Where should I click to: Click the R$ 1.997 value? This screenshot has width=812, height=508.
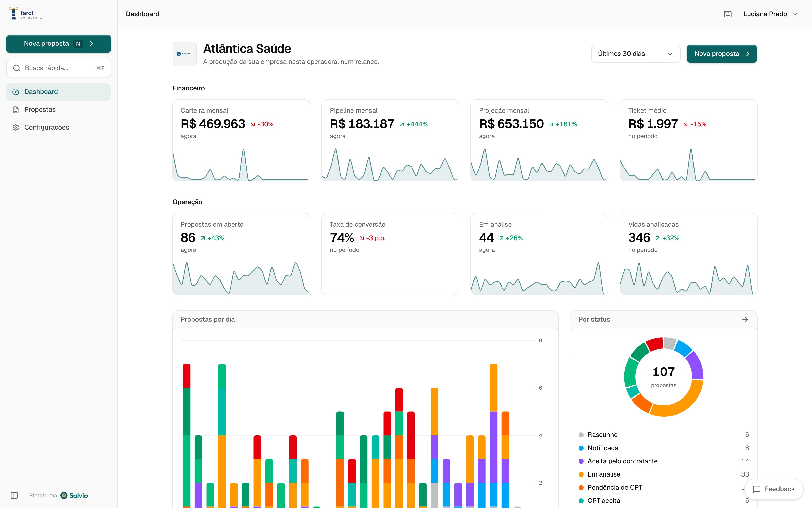[653, 124]
